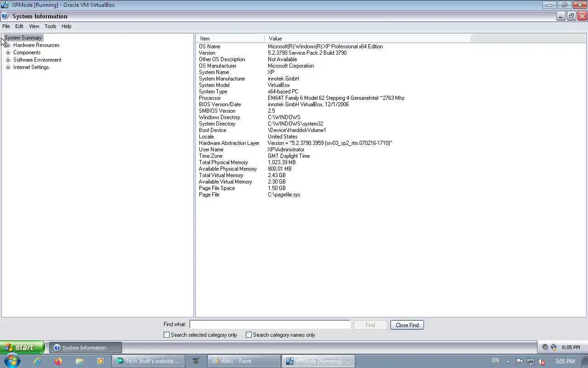Screen dimensions: 588x368
Task: Launch Internet Explorer from the host taskbar
Action: pyautogui.click(x=37, y=361)
